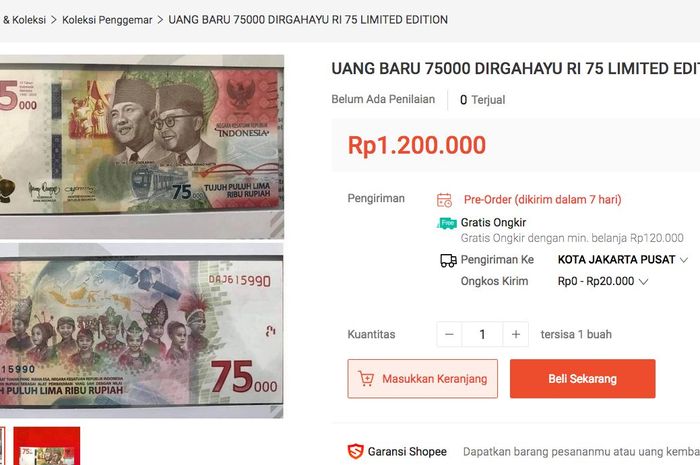Open the Koleksi Penggemar breadcrumb link

[x=107, y=20]
